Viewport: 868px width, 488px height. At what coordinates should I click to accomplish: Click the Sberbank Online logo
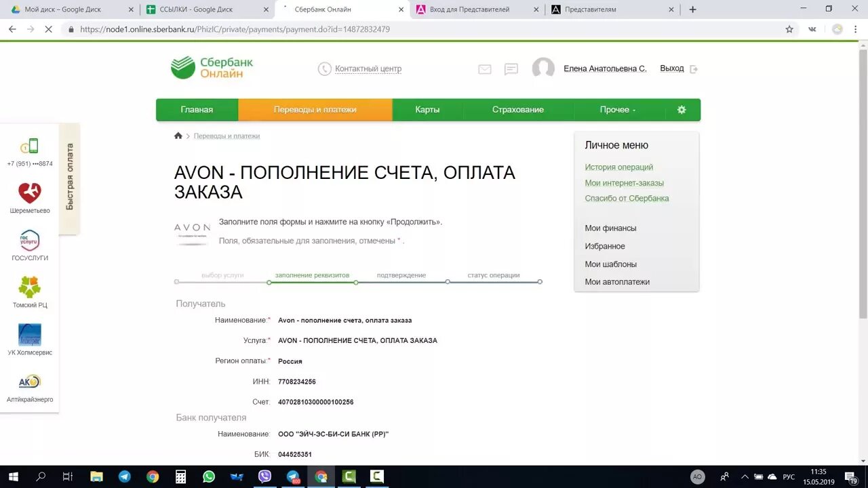(212, 68)
